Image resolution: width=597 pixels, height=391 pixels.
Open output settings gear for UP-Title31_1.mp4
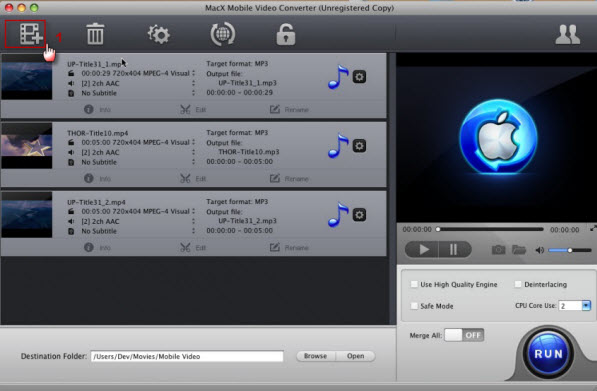[359, 77]
